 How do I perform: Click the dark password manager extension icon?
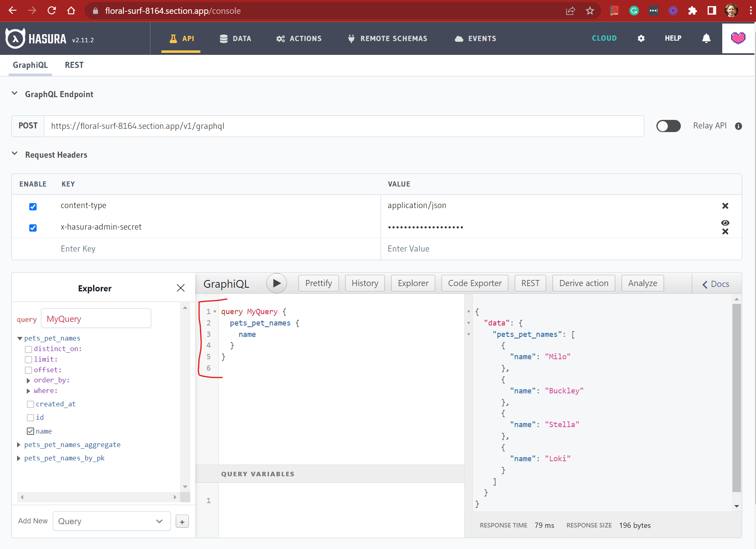pyautogui.click(x=653, y=11)
